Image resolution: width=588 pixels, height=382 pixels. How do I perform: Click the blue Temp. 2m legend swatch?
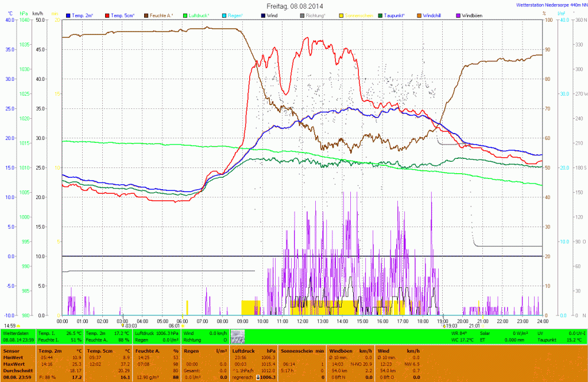[x=69, y=15]
